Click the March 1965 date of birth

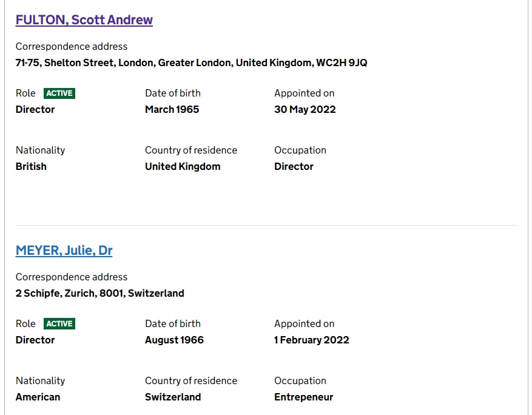(172, 110)
